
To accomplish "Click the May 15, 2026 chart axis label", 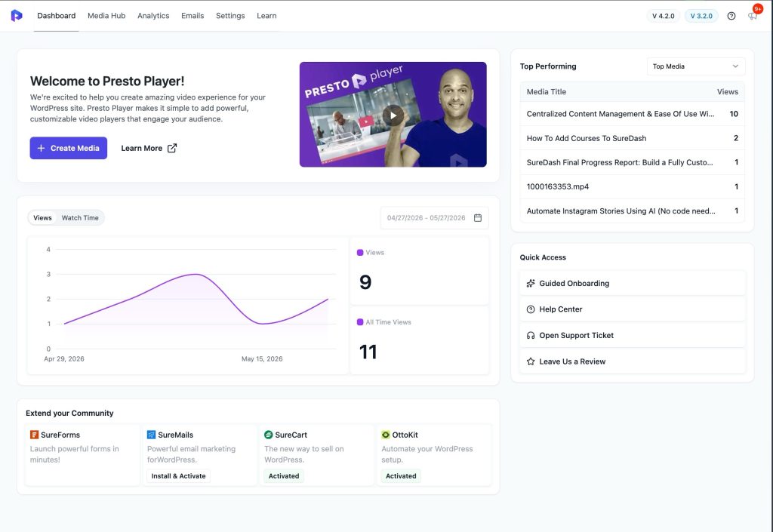I will click(x=262, y=358).
